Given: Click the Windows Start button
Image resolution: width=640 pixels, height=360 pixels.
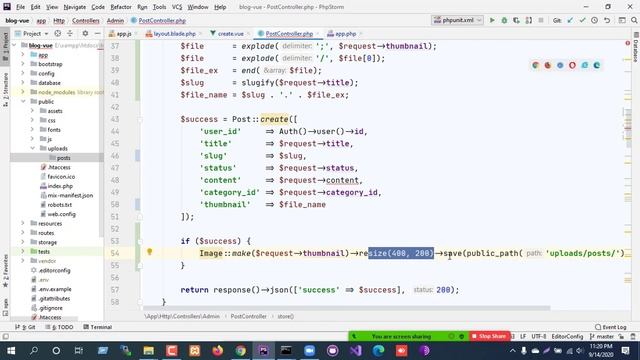Looking at the screenshot, I should coord(11,351).
